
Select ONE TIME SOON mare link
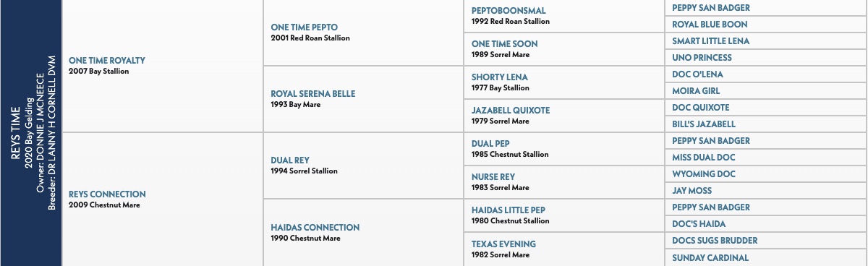pyautogui.click(x=504, y=44)
